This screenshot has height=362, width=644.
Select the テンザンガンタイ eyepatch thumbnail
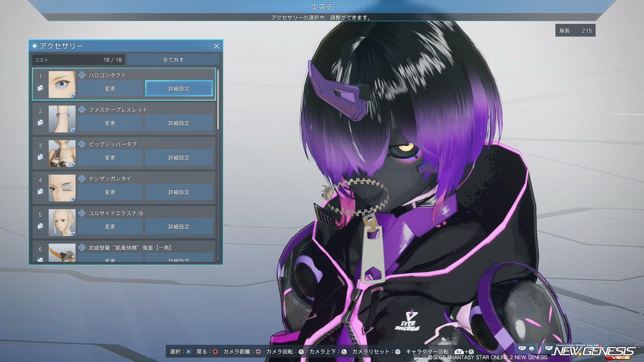pyautogui.click(x=62, y=188)
